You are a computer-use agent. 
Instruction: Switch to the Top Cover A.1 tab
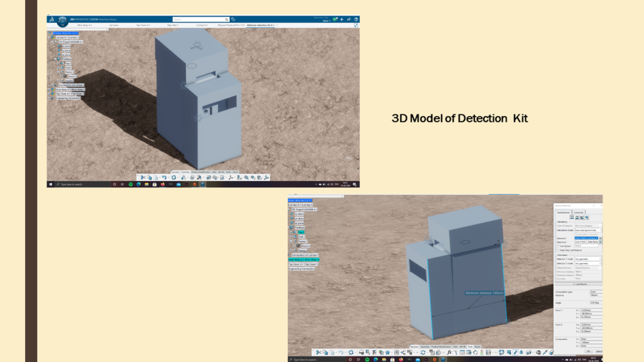143,25
